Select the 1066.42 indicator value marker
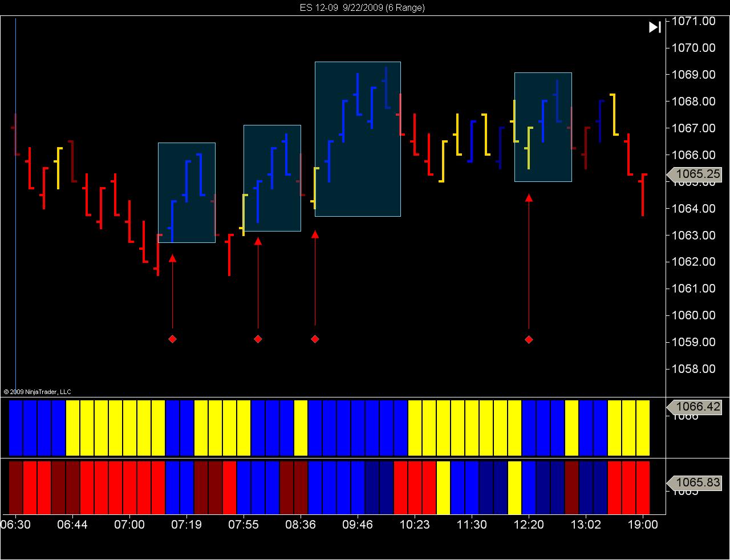This screenshot has width=730, height=560. (x=694, y=407)
